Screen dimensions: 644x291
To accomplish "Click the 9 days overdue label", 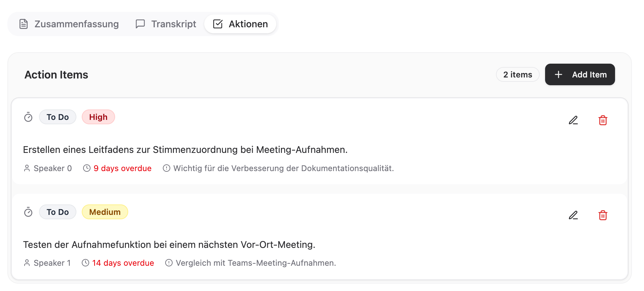I will [x=122, y=168].
